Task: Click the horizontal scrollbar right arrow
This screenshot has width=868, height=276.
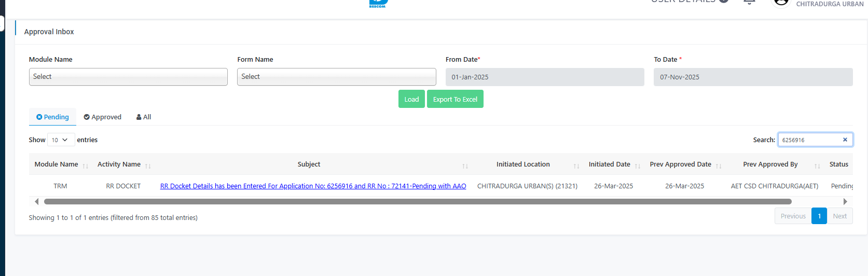Action: 845,201
